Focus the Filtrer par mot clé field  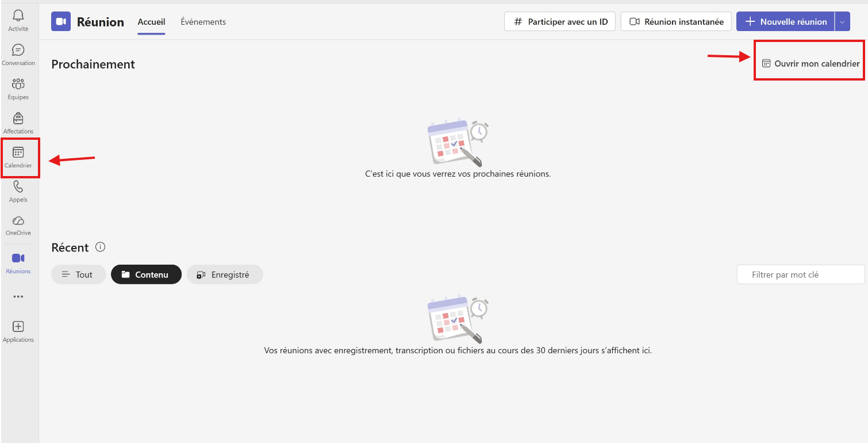tap(801, 274)
